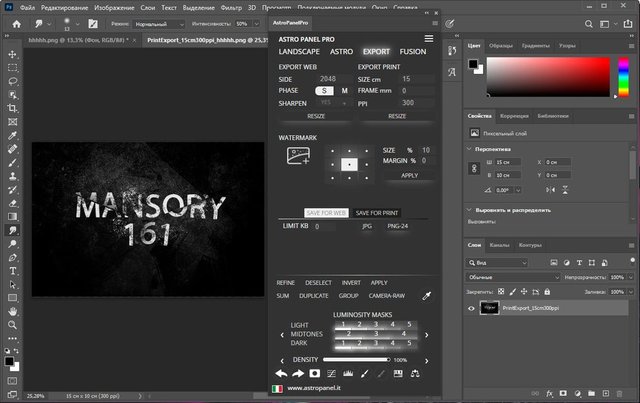Switch to hhhhh.png document tab
The width and height of the screenshot is (640, 403).
pos(78,40)
